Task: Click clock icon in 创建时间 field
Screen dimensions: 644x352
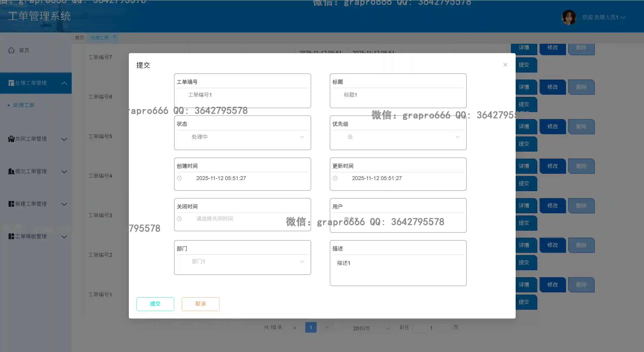Action: (x=179, y=178)
